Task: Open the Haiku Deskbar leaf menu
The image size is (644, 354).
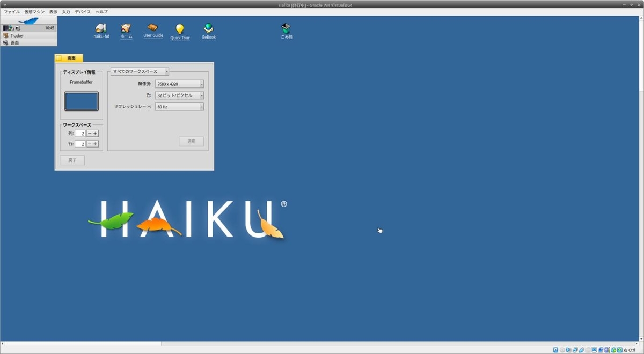Action: pyautogui.click(x=28, y=20)
